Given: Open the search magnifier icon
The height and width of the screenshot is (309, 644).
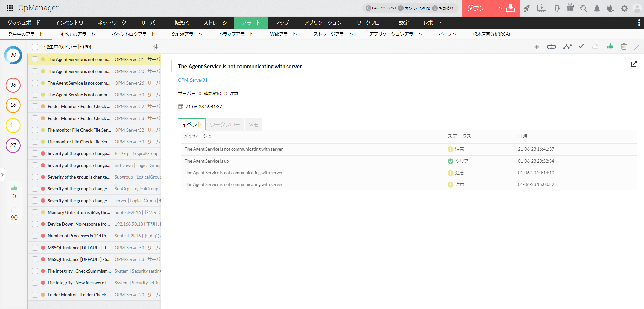Looking at the screenshot, I should pyautogui.click(x=584, y=8).
